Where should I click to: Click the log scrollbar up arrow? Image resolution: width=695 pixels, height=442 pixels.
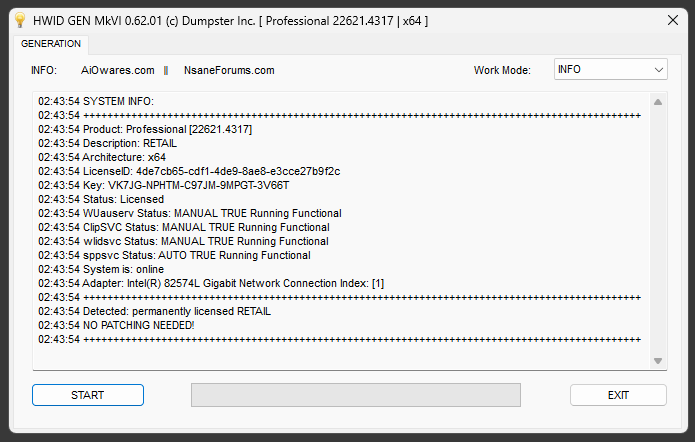click(658, 102)
